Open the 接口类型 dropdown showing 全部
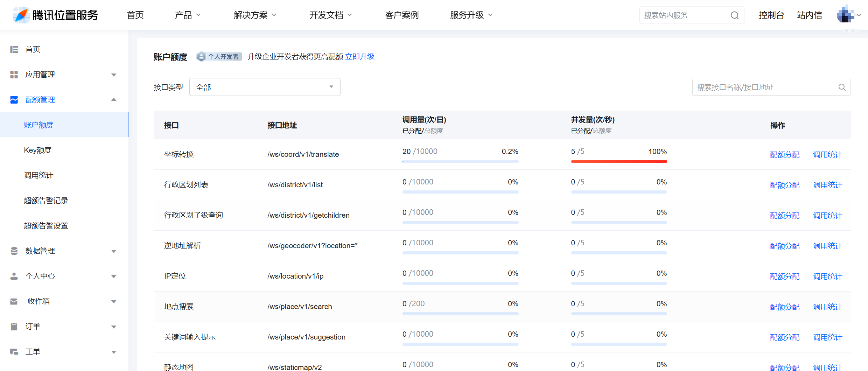The image size is (868, 371). tap(265, 87)
